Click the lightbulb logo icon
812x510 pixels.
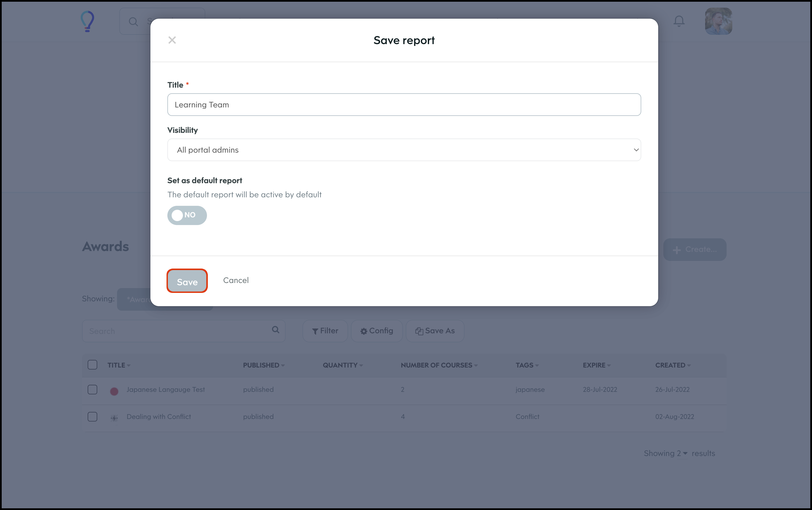87,21
